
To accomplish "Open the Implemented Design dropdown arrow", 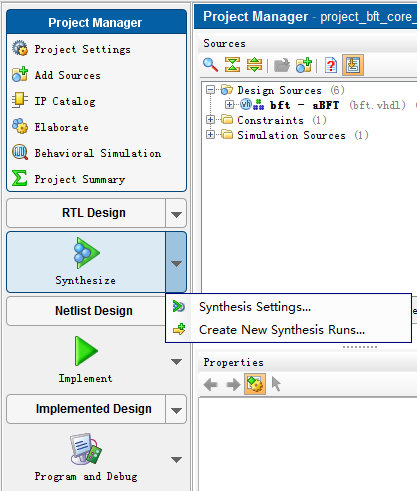I will click(176, 409).
